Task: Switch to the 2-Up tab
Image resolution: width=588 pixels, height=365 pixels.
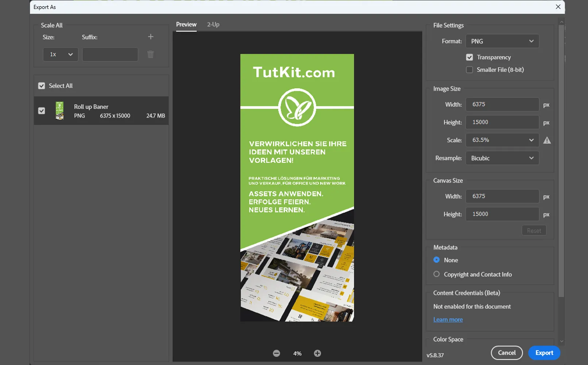Action: tap(213, 24)
